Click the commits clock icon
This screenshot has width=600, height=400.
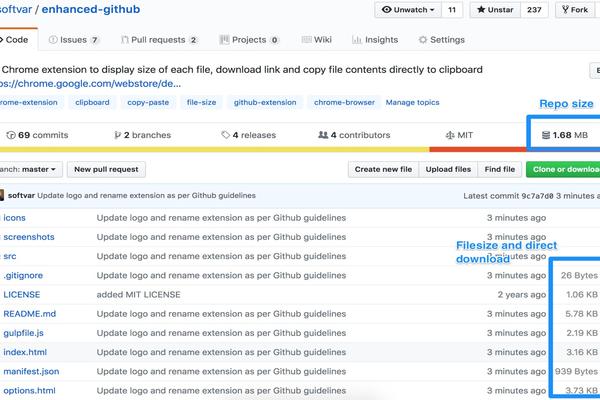coord(11,135)
